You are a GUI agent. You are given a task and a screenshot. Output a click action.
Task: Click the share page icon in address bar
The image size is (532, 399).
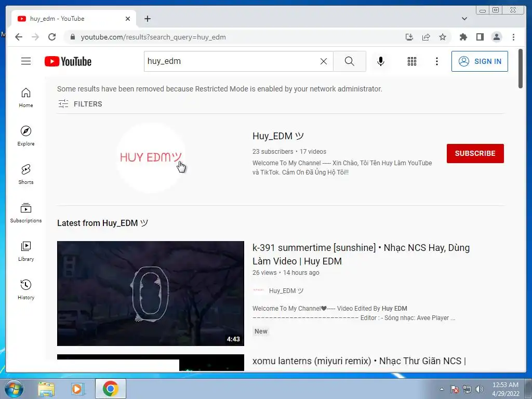[x=426, y=37]
